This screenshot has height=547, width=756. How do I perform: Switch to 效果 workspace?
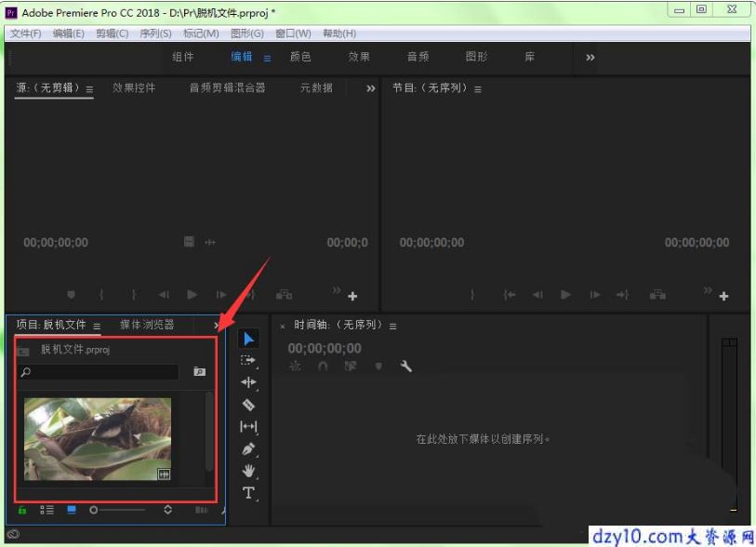pyautogui.click(x=359, y=57)
